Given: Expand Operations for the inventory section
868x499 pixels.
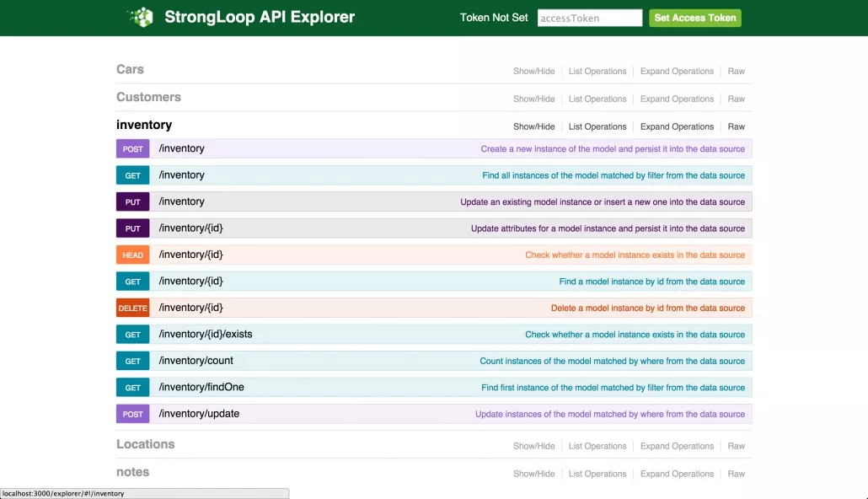Looking at the screenshot, I should (x=677, y=126).
